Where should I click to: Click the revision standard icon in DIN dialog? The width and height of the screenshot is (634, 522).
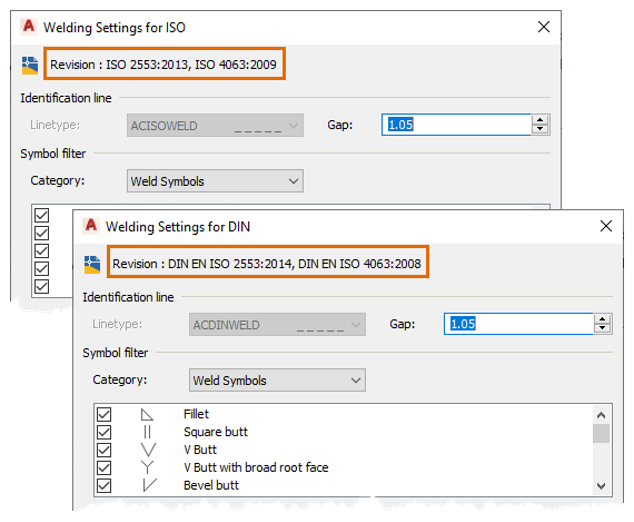tap(92, 264)
